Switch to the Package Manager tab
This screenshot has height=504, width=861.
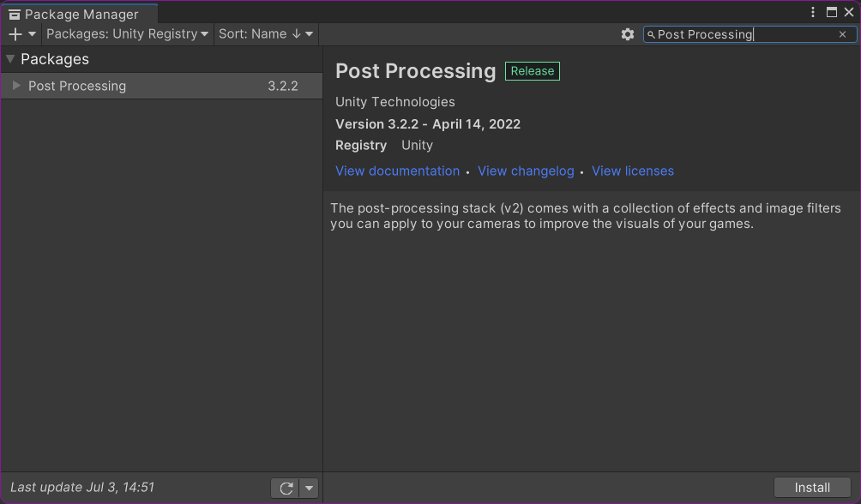pyautogui.click(x=77, y=14)
